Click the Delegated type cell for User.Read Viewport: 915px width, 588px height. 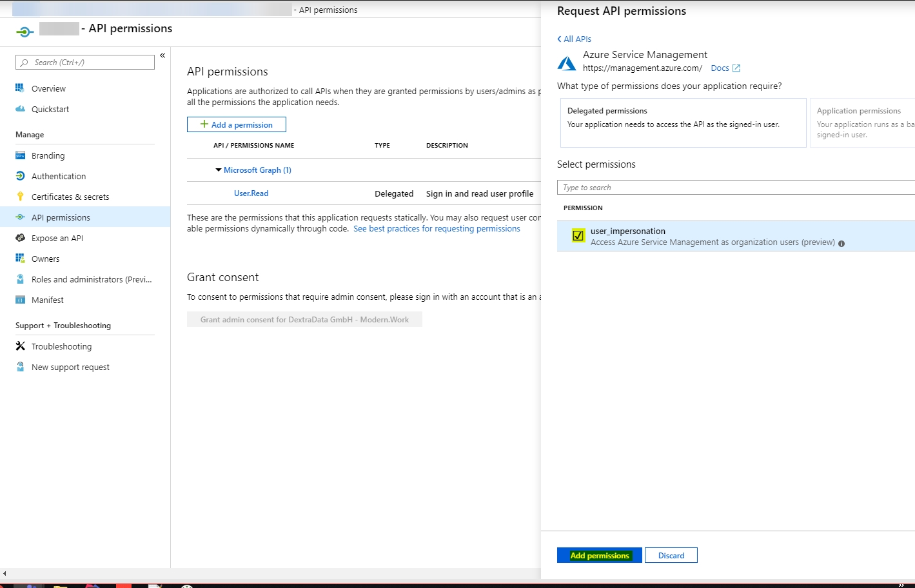click(394, 193)
